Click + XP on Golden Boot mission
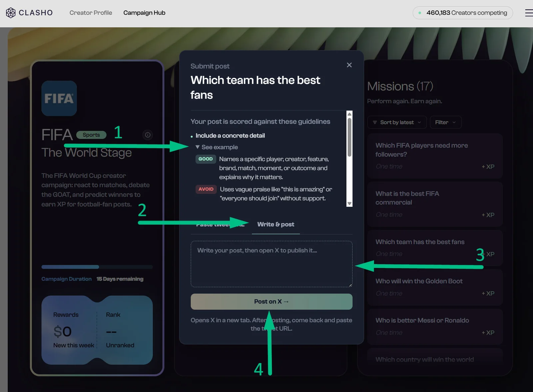533x392 pixels. tap(488, 293)
